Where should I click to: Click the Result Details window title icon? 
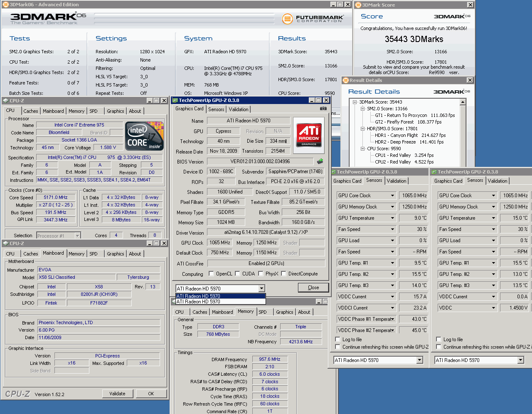tap(345, 80)
